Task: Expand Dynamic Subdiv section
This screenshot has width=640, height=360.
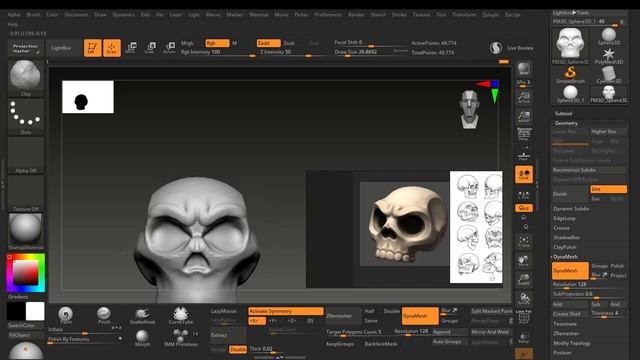Action: tap(571, 209)
